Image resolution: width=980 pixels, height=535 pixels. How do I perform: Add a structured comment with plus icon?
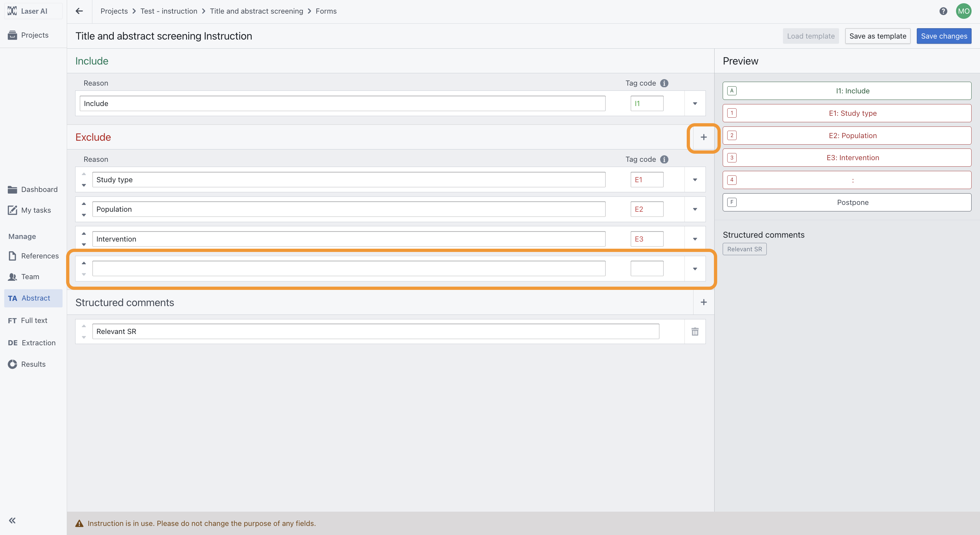pos(704,302)
